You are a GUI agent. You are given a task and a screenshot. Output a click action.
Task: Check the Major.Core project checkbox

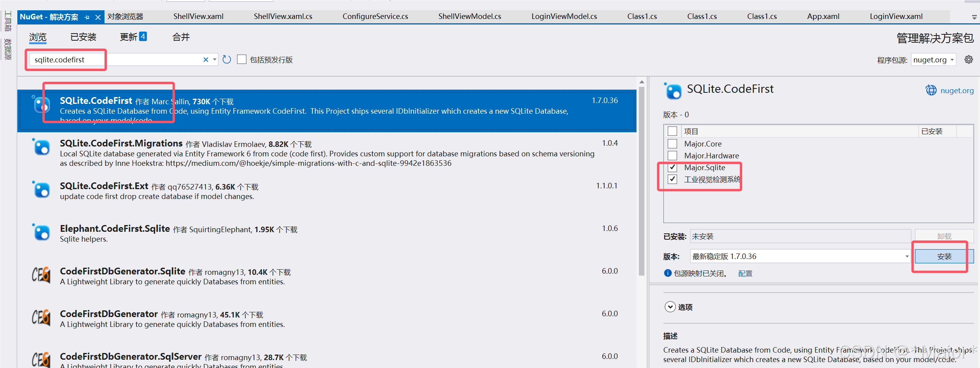[672, 143]
